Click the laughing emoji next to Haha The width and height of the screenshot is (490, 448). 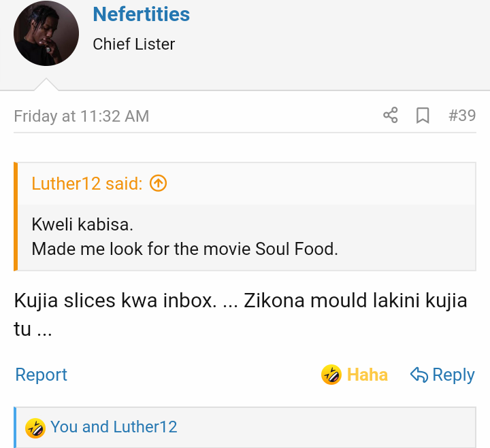pos(331,375)
